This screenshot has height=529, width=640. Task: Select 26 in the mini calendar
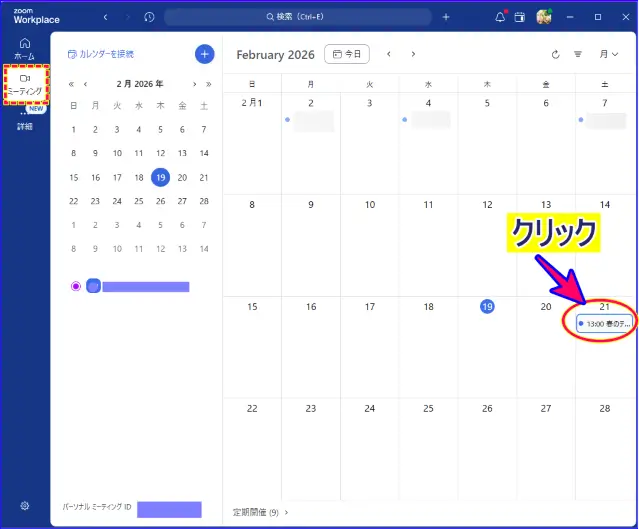click(160, 201)
